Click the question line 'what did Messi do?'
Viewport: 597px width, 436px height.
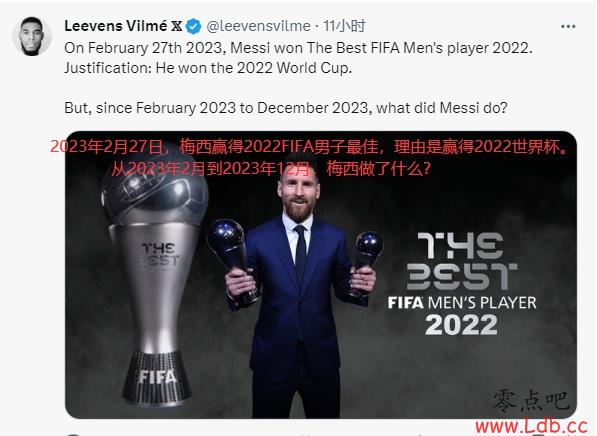[442, 108]
